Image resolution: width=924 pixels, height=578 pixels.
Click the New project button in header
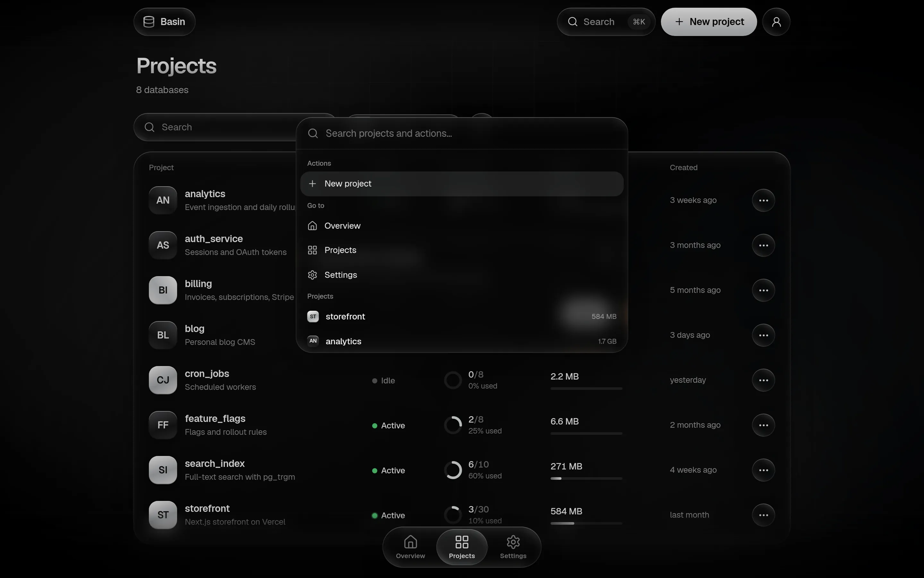click(709, 22)
